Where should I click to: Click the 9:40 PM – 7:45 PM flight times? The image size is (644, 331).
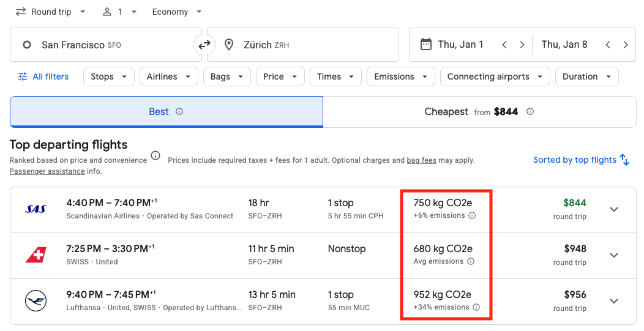(111, 295)
